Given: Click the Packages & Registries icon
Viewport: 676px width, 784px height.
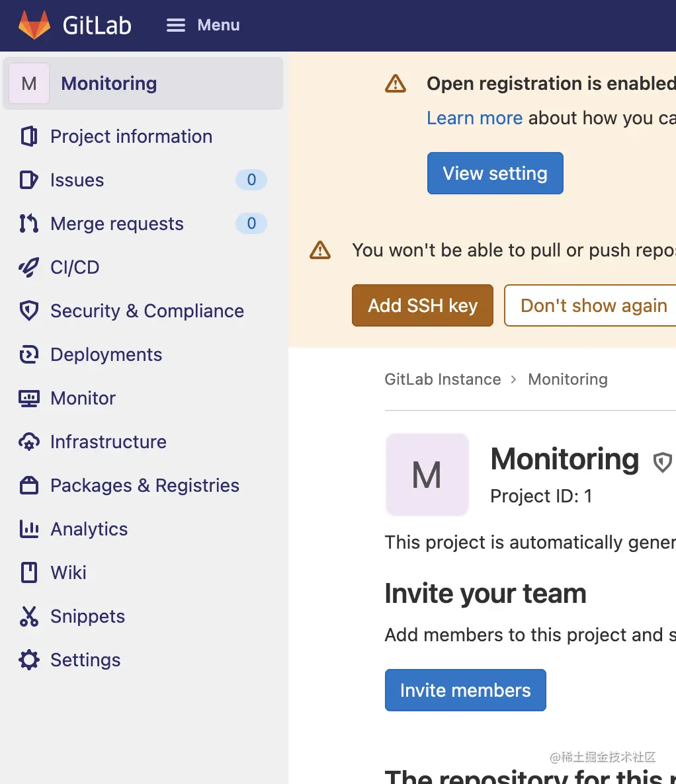Looking at the screenshot, I should (29, 485).
